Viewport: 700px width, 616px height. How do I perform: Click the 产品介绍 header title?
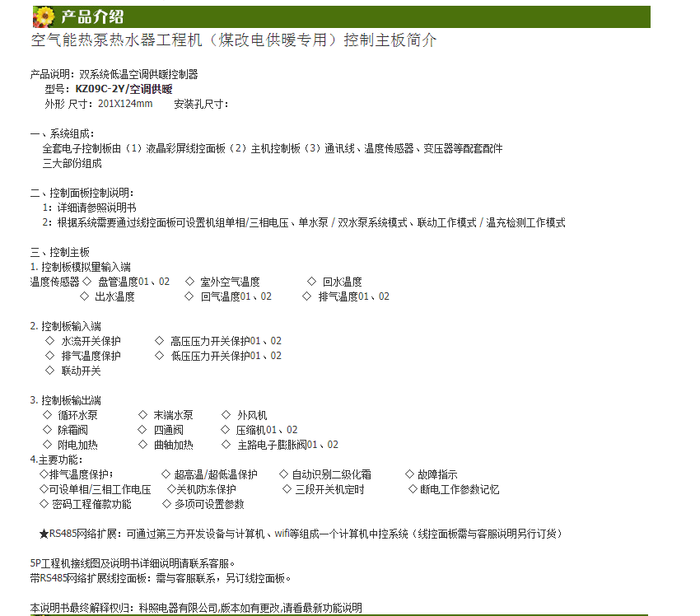[92, 17]
